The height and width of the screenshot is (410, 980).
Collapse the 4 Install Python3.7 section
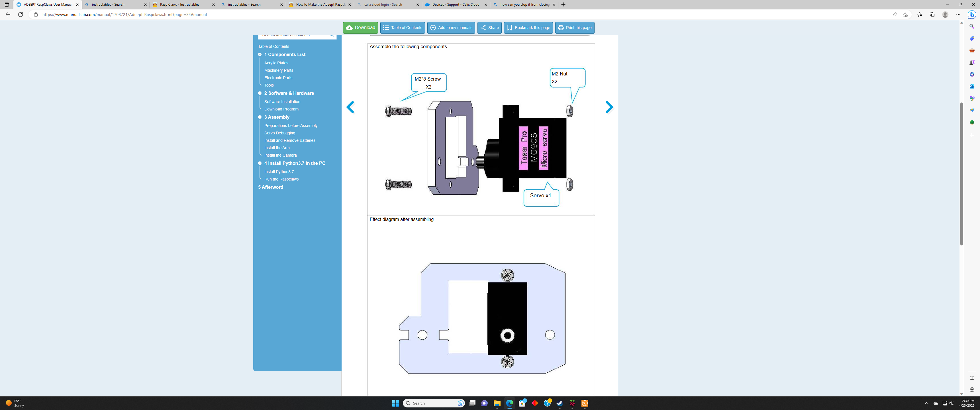tap(260, 163)
